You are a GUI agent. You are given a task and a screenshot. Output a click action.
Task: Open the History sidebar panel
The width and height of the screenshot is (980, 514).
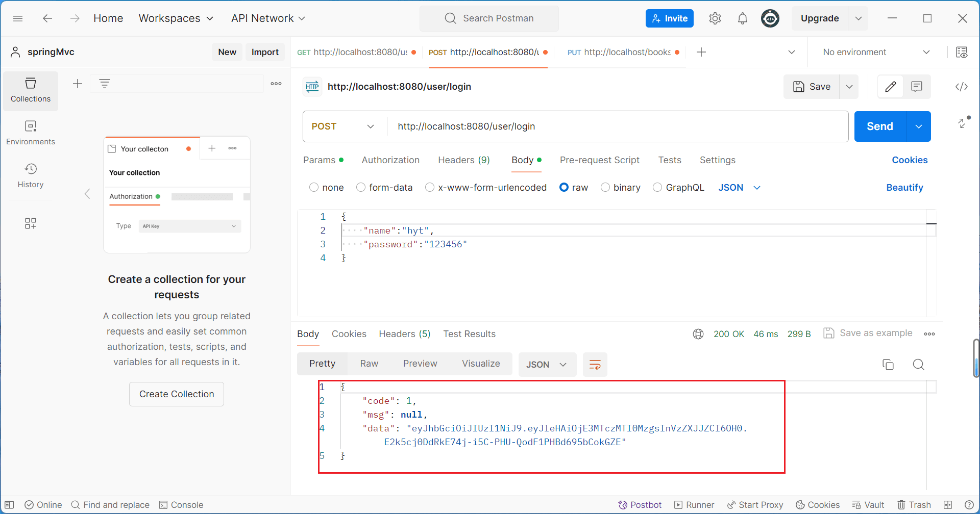tap(31, 176)
